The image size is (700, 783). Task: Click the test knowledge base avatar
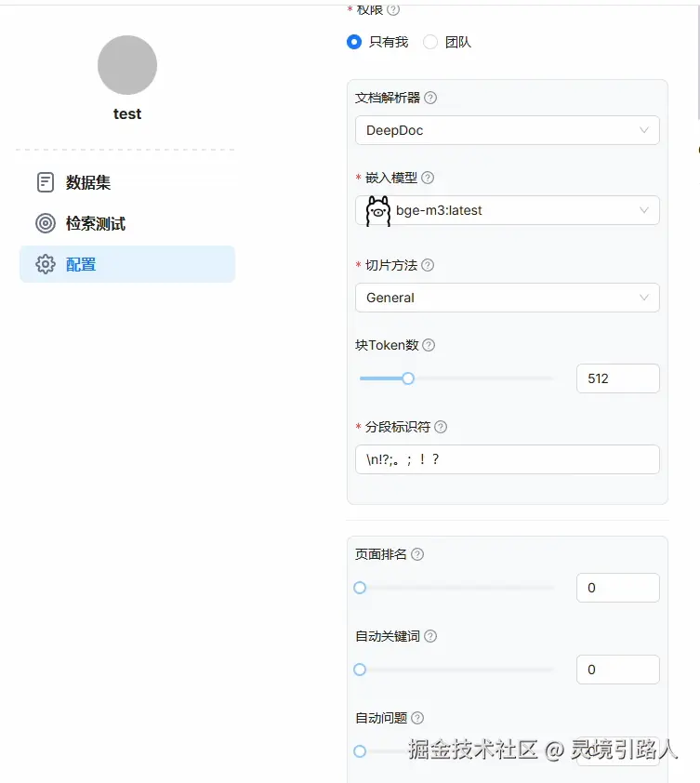pyautogui.click(x=127, y=64)
